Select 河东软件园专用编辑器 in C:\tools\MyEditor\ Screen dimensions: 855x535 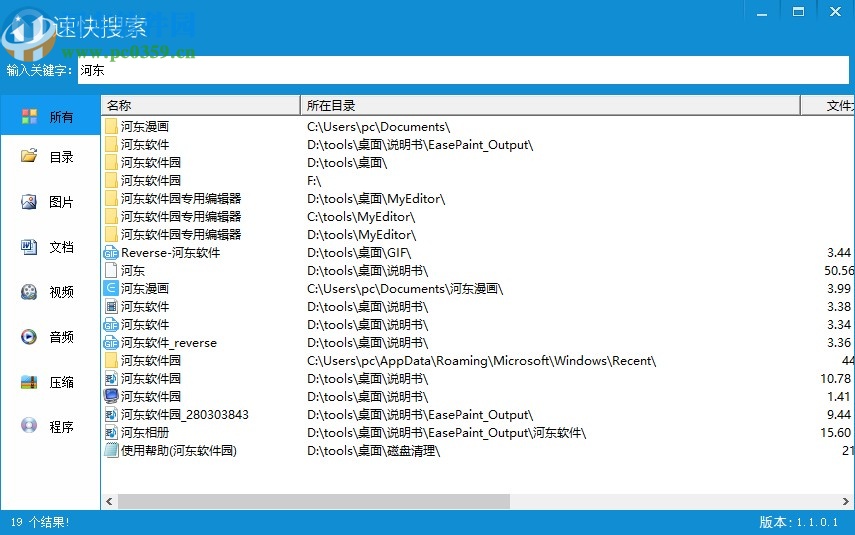(181, 217)
